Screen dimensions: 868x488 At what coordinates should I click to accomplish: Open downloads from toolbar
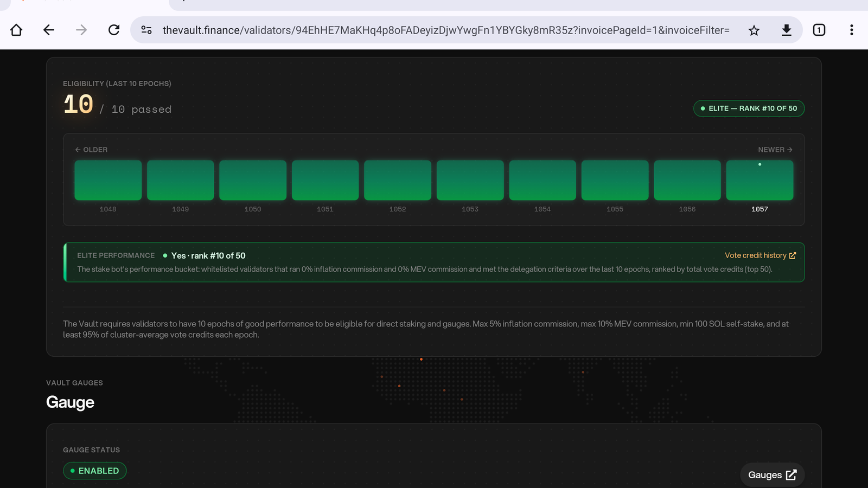coord(787,30)
